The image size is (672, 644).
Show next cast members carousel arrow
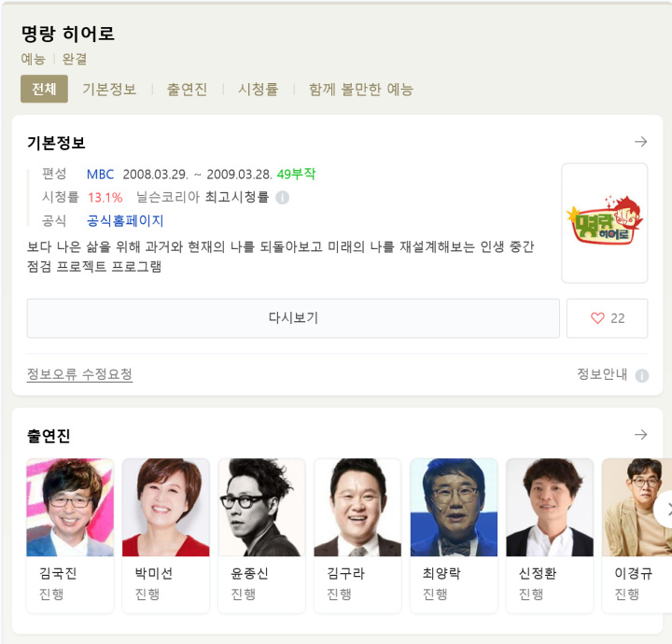(x=666, y=510)
